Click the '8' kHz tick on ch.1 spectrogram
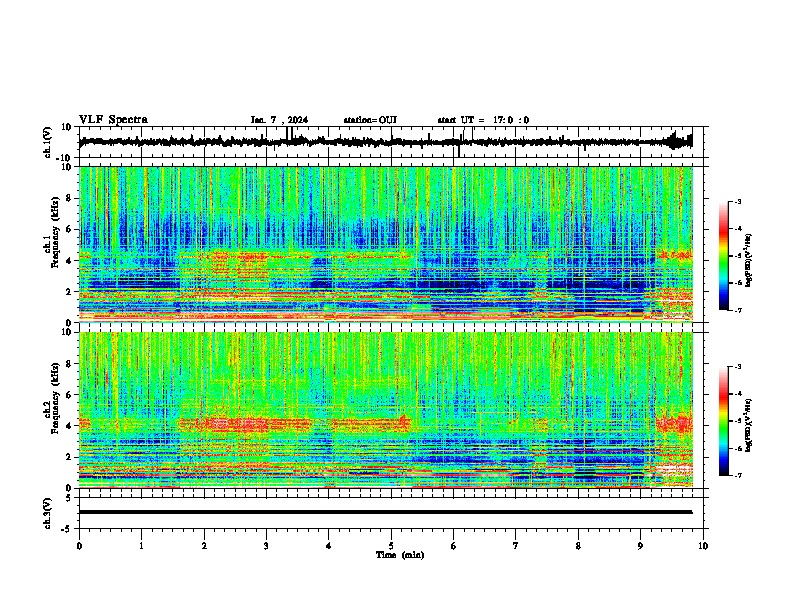792x612 pixels. click(x=69, y=198)
